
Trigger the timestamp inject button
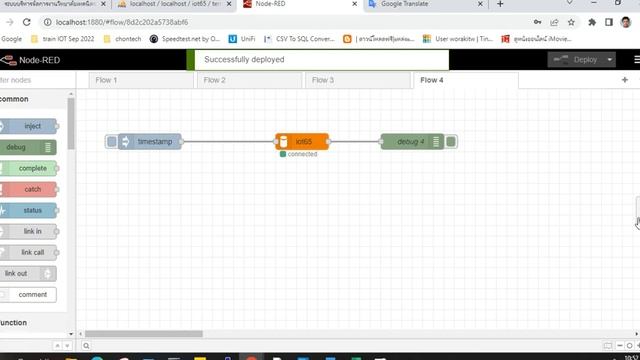click(x=111, y=142)
